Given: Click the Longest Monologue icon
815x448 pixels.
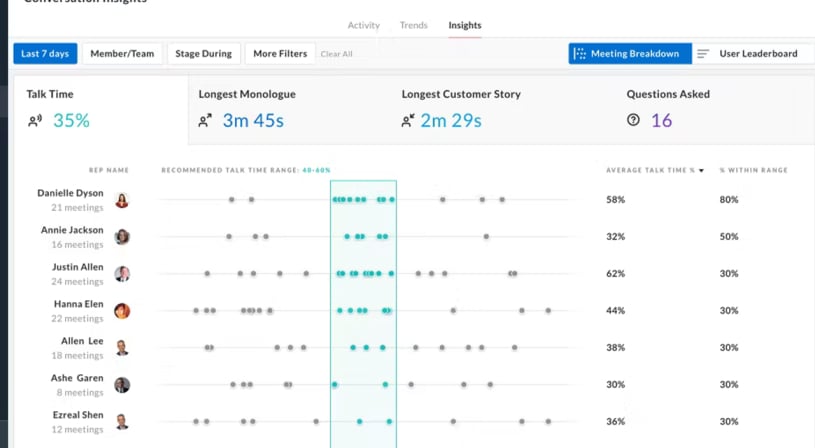Looking at the screenshot, I should point(205,121).
